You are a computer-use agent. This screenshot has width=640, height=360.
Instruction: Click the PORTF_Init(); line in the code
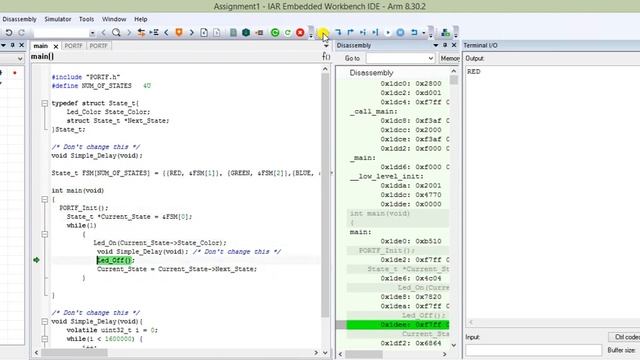(84, 208)
